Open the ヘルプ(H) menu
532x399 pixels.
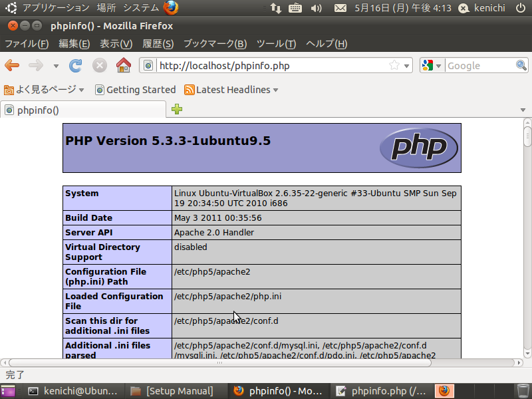(x=327, y=44)
